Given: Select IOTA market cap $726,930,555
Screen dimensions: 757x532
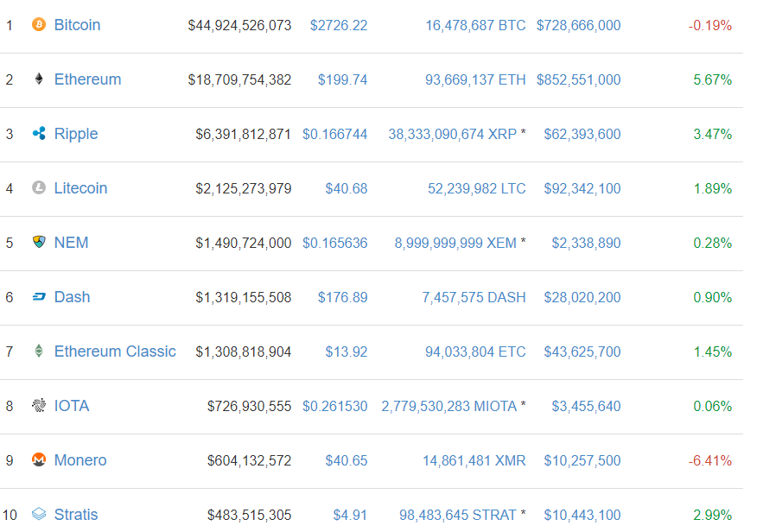Looking at the screenshot, I should (x=249, y=407).
